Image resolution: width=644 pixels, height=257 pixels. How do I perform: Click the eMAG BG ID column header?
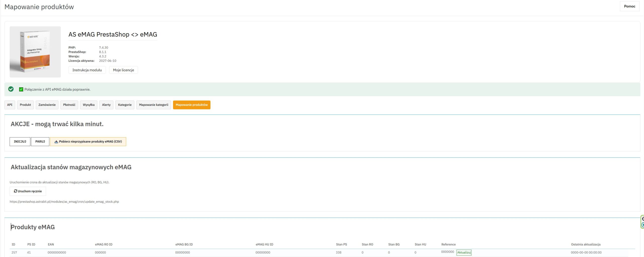[x=184, y=244]
